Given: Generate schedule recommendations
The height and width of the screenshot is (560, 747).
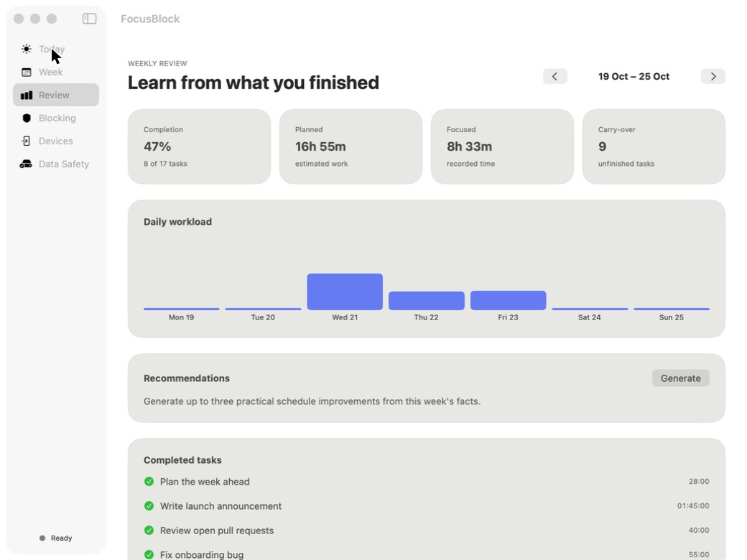Looking at the screenshot, I should 681,378.
